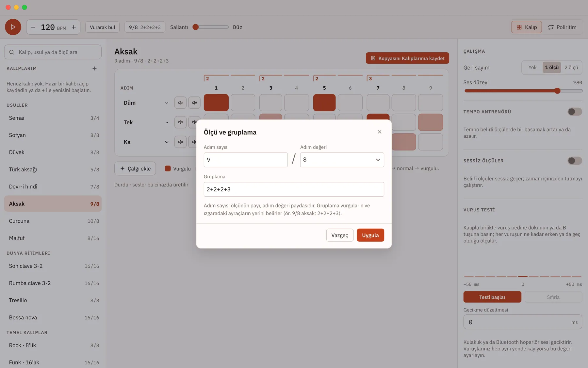This screenshot has height=368, width=588.
Task: Adjust the Sallantı slider
Action: pos(211,27)
